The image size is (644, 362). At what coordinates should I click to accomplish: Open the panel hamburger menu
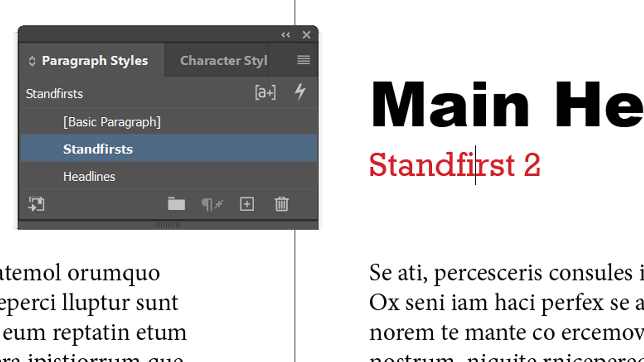tap(303, 60)
